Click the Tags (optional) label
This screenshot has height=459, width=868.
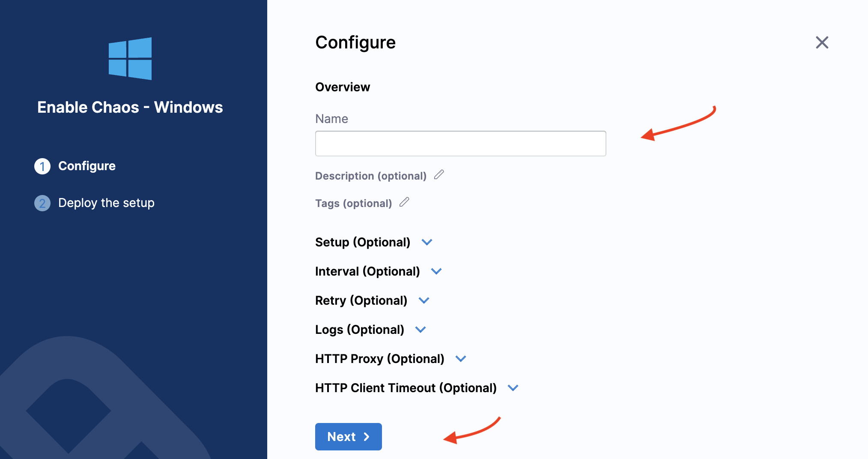(x=353, y=204)
